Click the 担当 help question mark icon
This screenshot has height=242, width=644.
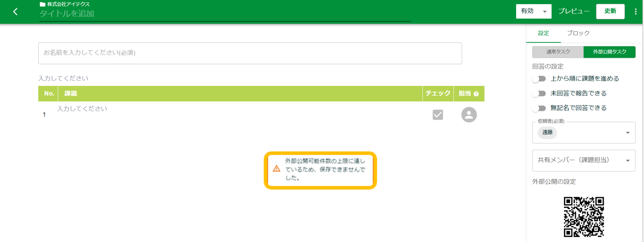(476, 94)
